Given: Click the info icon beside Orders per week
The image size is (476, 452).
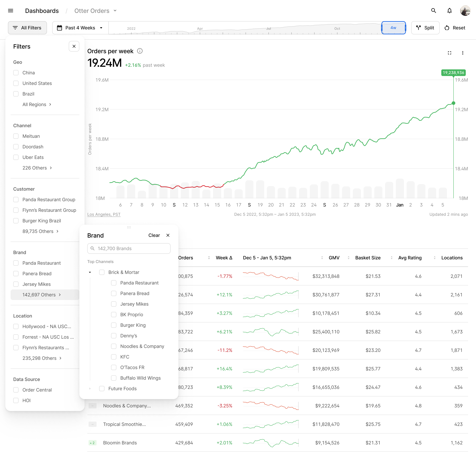Looking at the screenshot, I should pos(140,51).
